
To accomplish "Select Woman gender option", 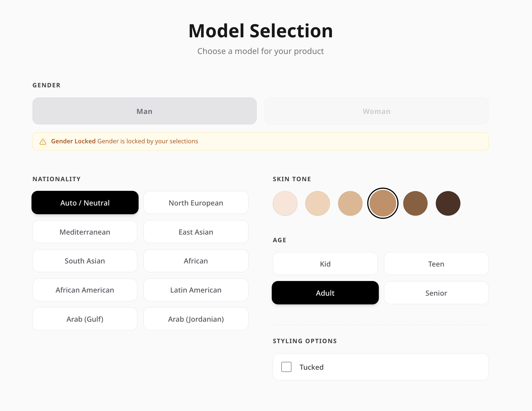I will point(376,111).
